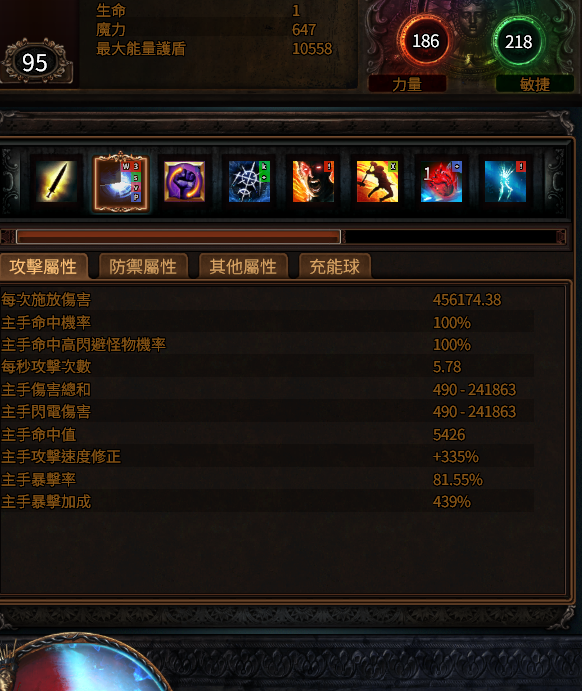Show the 充能球 tab
Viewport: 582px width, 691px height.
335,267
